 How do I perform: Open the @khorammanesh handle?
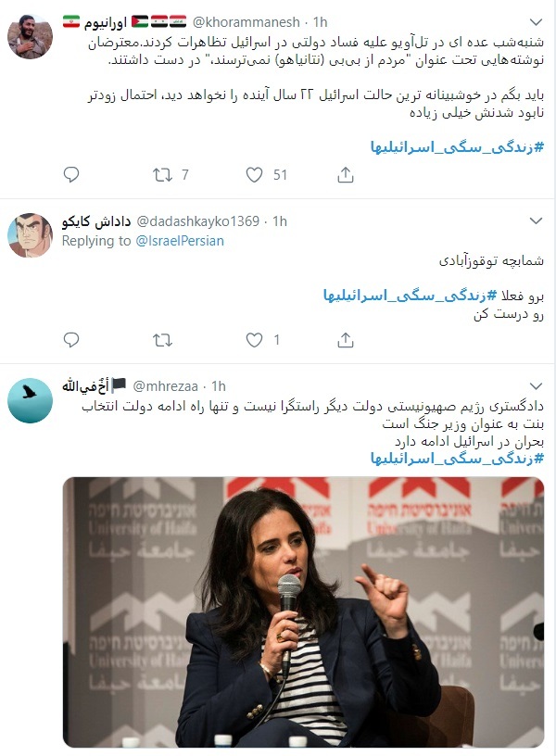246,22
